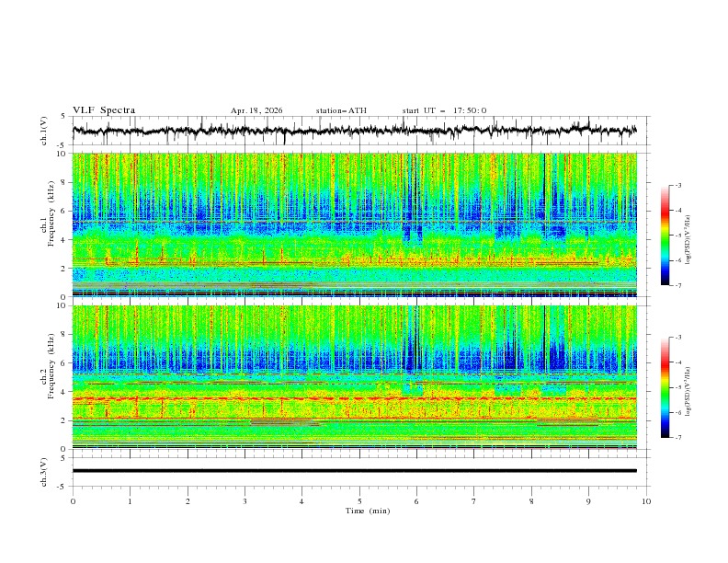Click the flat ch.3(V) black trace
728x563 pixels.
(354, 471)
